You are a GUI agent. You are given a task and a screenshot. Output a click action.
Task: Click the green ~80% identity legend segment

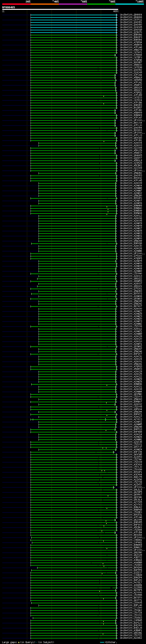tap(101, 4)
